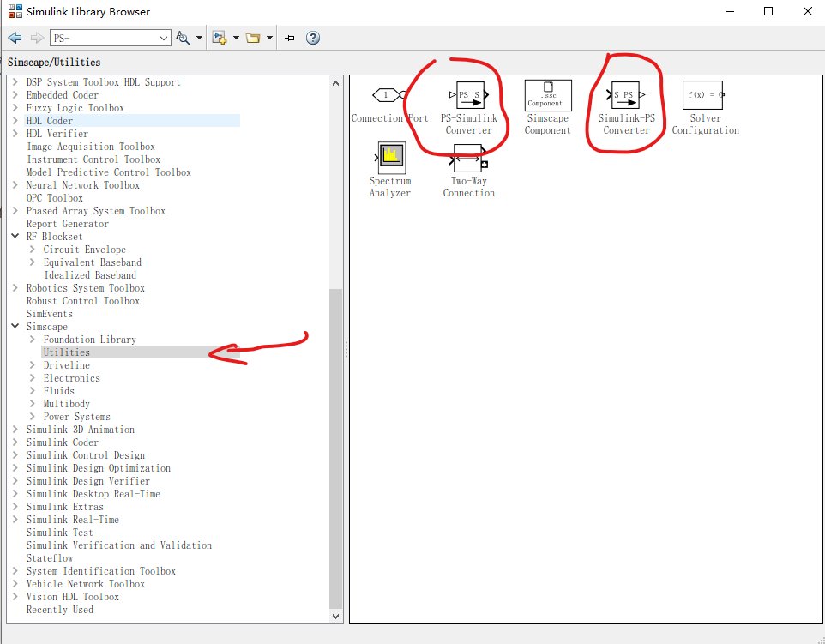The image size is (825, 644).
Task: Select Stateflow library
Action: [x=50, y=558]
